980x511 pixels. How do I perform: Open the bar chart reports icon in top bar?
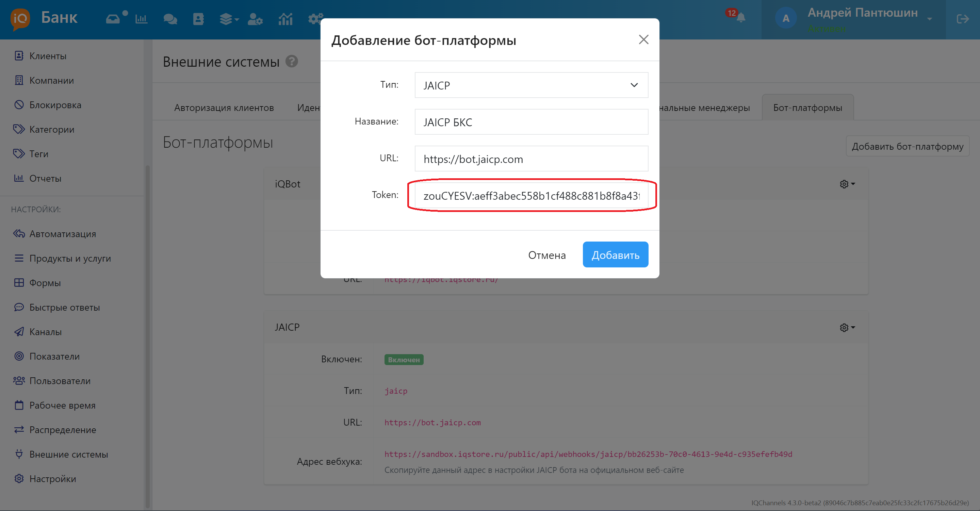pyautogui.click(x=141, y=19)
